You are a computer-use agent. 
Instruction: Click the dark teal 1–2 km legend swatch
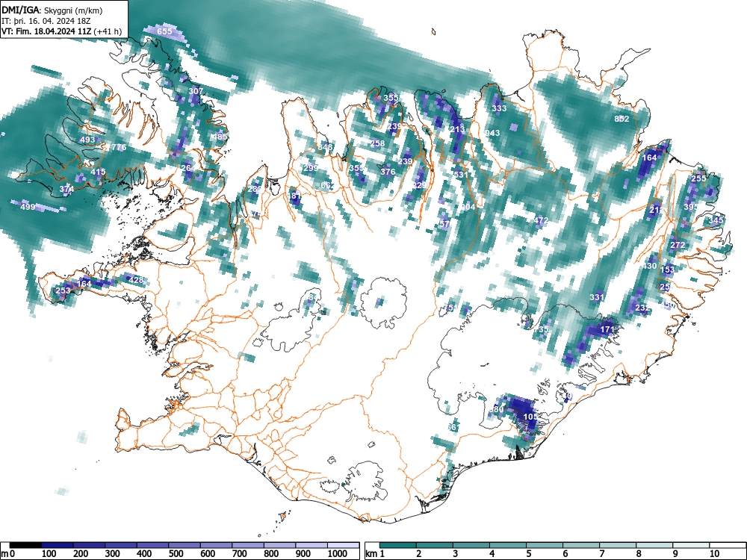tap(398, 545)
